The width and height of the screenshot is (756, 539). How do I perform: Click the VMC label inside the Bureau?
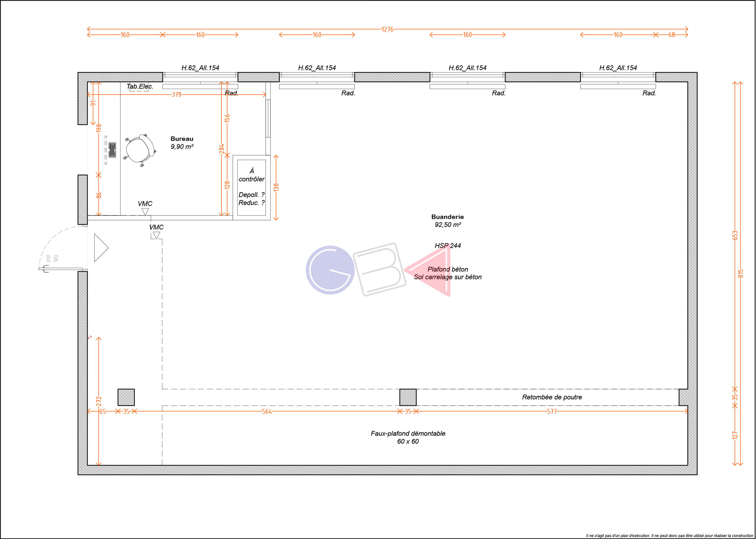pos(145,203)
